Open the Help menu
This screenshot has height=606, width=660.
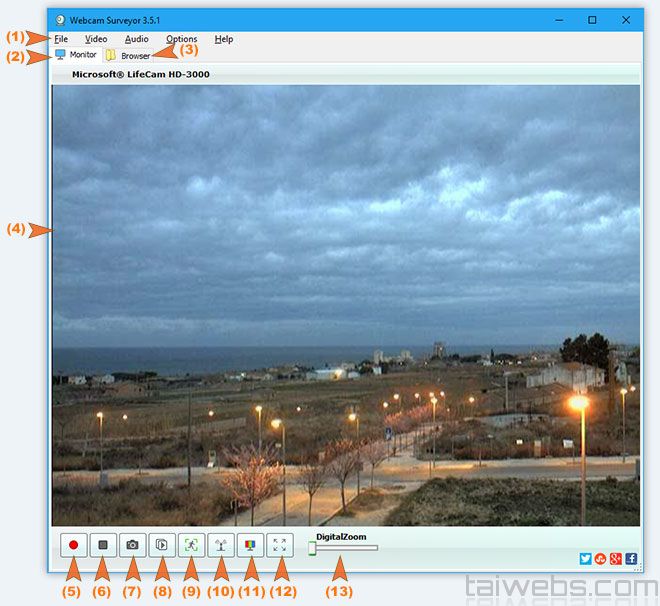coord(224,39)
